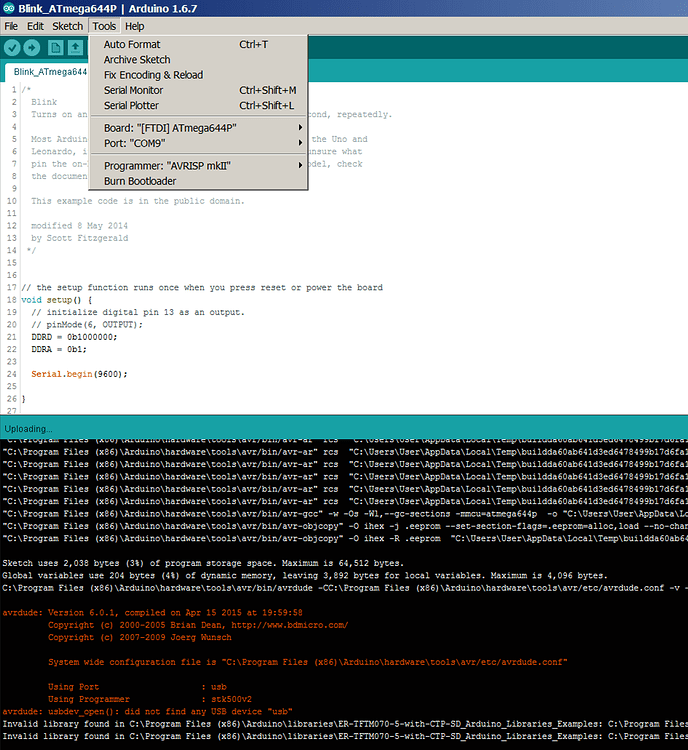Open the Edit menu
Screen dimensions: 688x750
(35, 26)
